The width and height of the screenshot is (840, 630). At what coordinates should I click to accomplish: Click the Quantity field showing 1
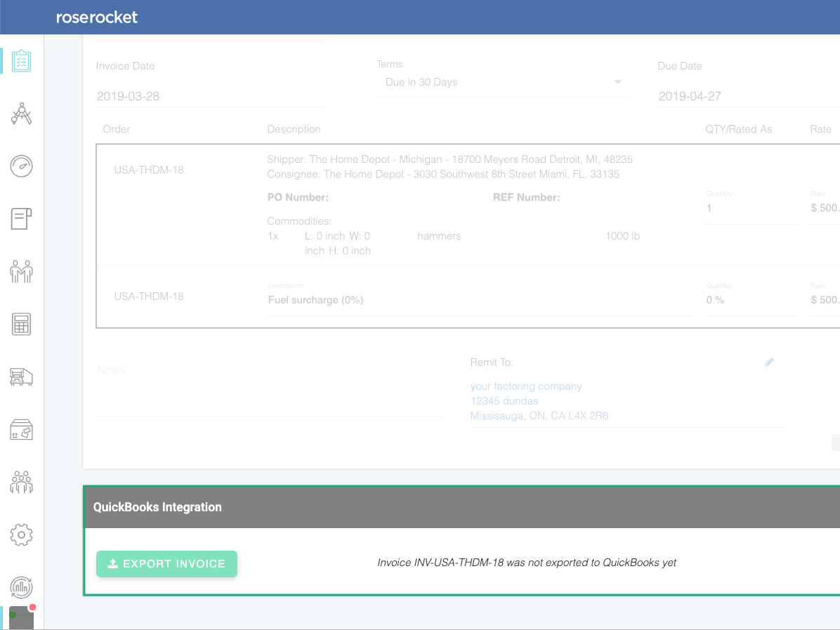[x=751, y=208]
